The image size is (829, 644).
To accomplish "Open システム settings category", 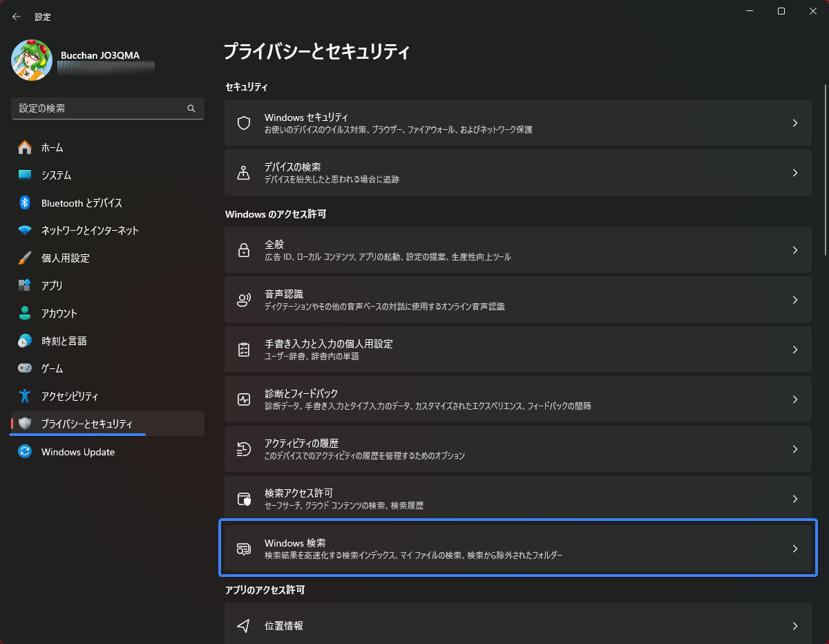I will (108, 175).
